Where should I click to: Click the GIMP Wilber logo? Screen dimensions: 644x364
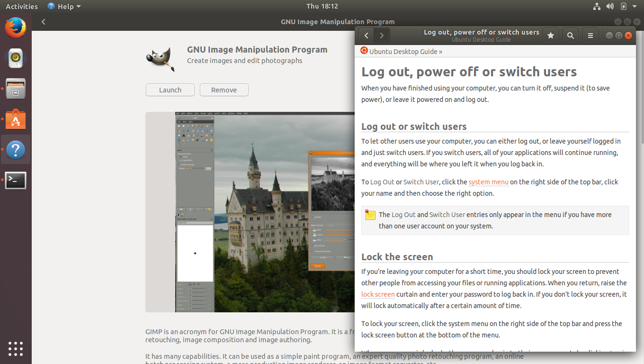160,59
